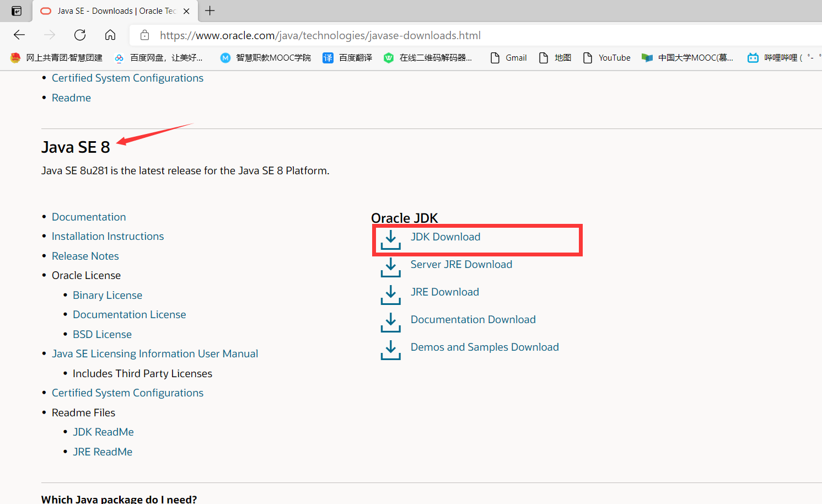The width and height of the screenshot is (822, 504).
Task: Reload the page with Refresh icon
Action: click(80, 35)
